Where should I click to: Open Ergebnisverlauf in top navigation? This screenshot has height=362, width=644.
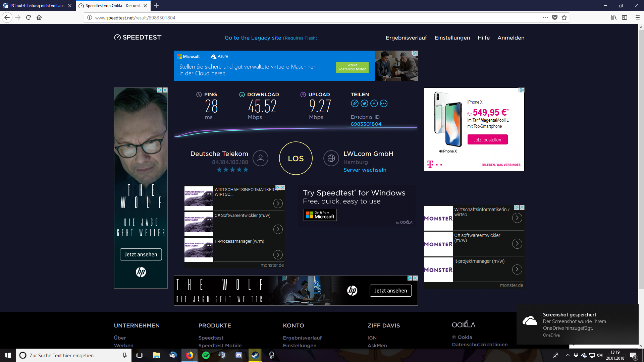point(406,38)
